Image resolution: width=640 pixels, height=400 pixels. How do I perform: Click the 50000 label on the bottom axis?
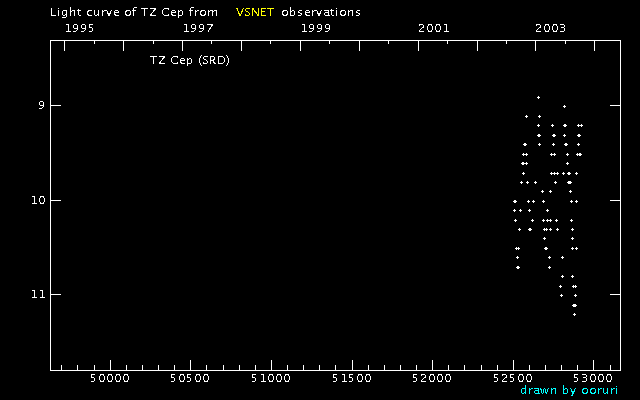click(x=109, y=379)
